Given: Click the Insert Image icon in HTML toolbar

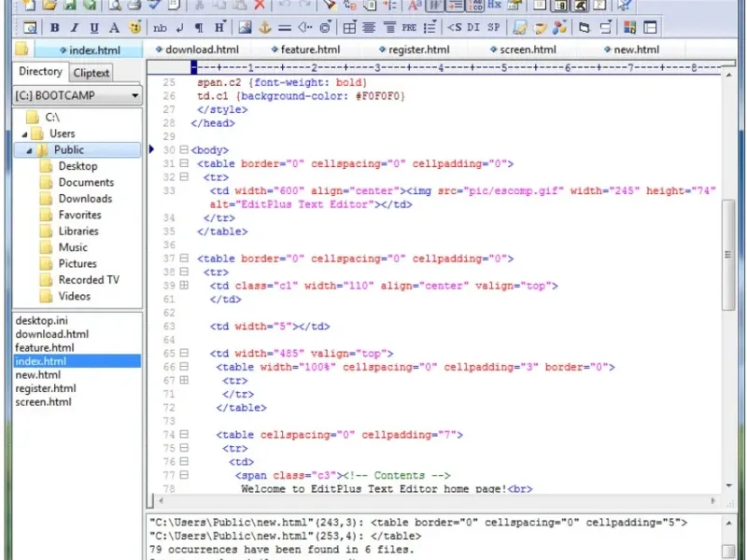Looking at the screenshot, I should 245,28.
